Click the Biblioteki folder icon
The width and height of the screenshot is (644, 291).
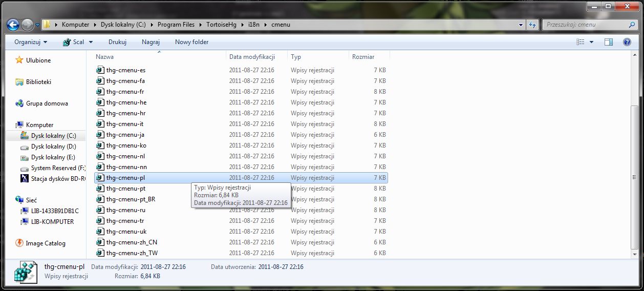(x=19, y=81)
